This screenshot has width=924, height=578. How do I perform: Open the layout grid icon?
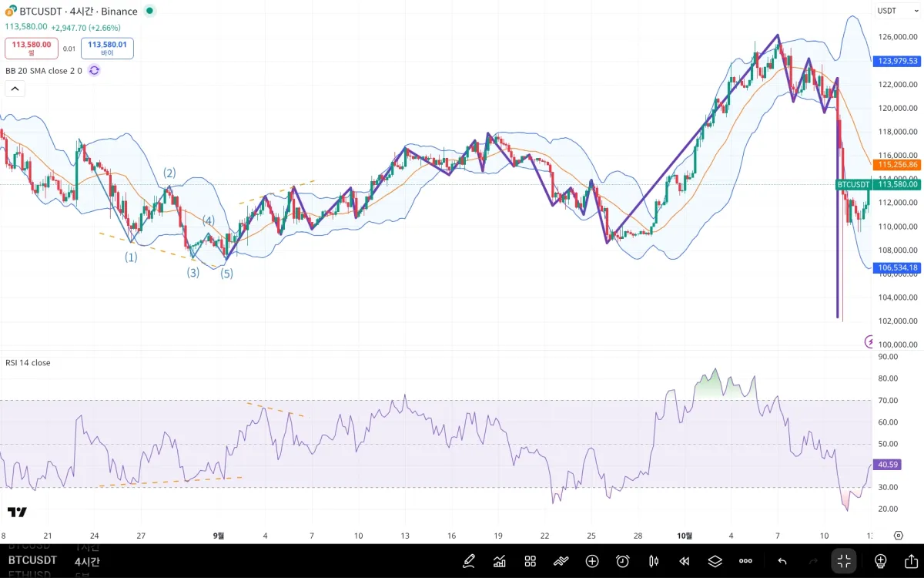530,561
